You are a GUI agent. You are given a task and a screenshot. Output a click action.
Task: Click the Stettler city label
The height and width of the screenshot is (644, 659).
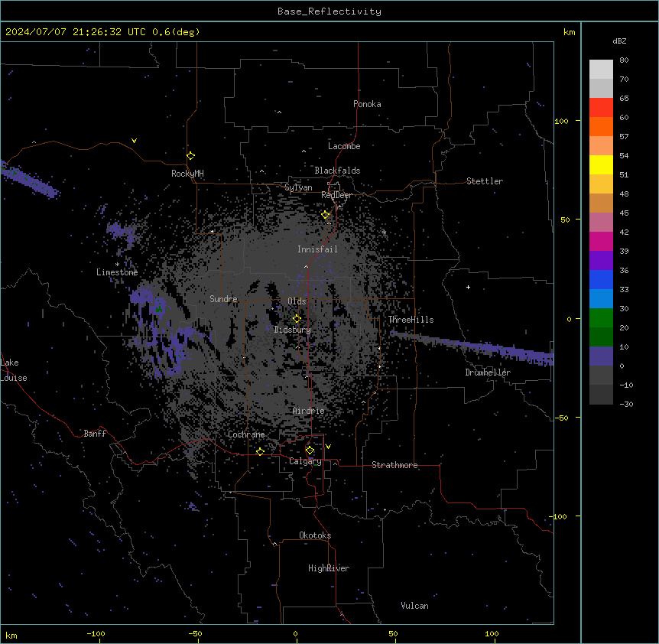485,181
